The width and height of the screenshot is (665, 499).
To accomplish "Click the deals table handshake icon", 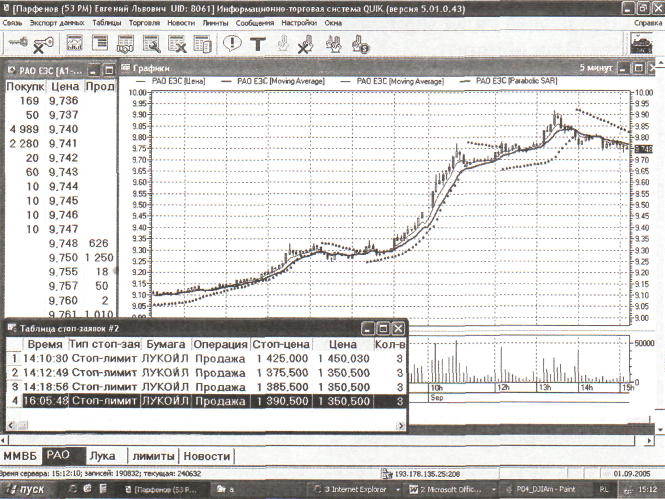I will (126, 44).
